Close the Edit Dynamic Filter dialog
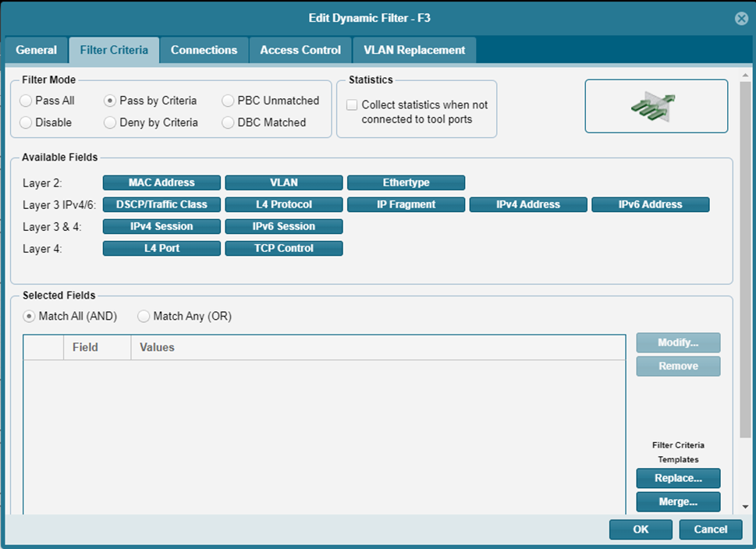756x549 pixels. click(741, 19)
